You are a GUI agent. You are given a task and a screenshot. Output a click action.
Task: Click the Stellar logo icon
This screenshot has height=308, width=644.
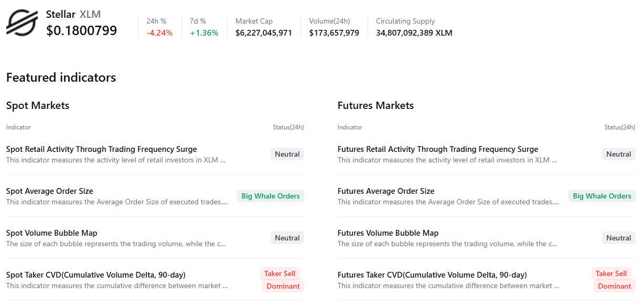point(22,23)
